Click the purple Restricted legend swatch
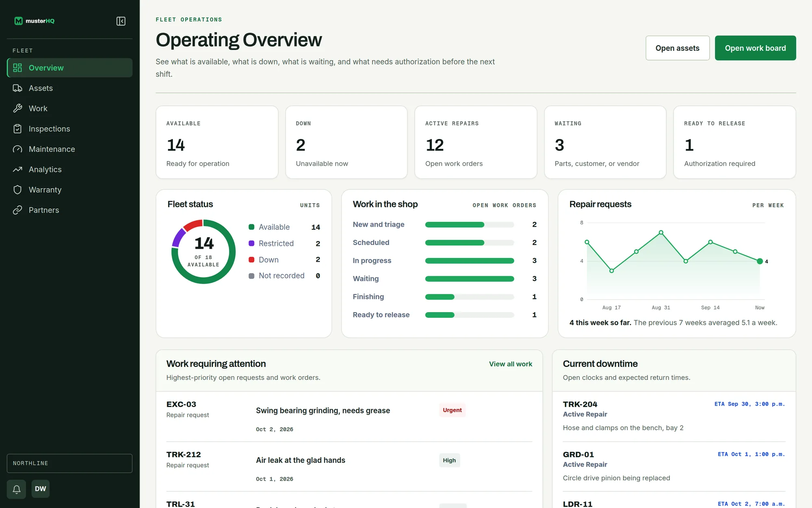Viewport: 812px width, 508px height. click(251, 243)
